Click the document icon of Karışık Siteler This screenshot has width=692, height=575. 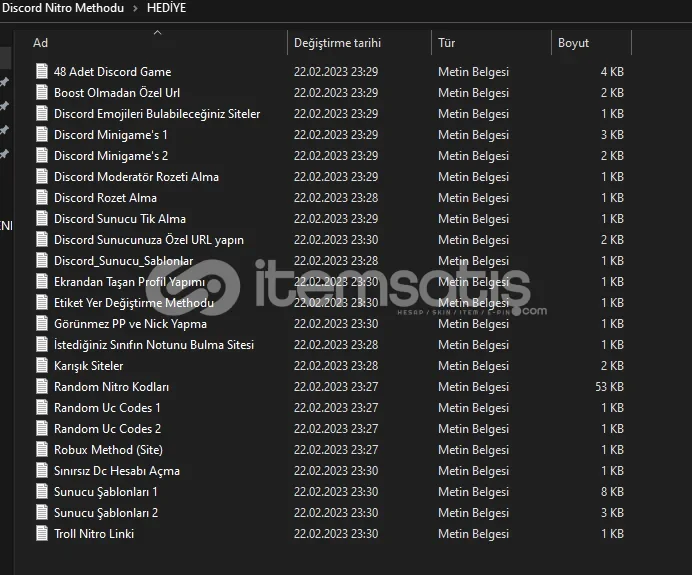pos(42,366)
